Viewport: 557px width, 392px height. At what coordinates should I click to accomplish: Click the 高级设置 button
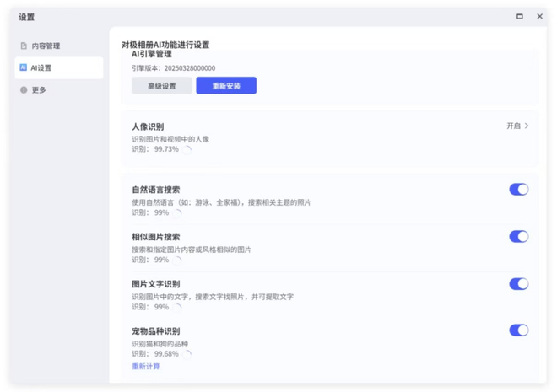click(162, 85)
